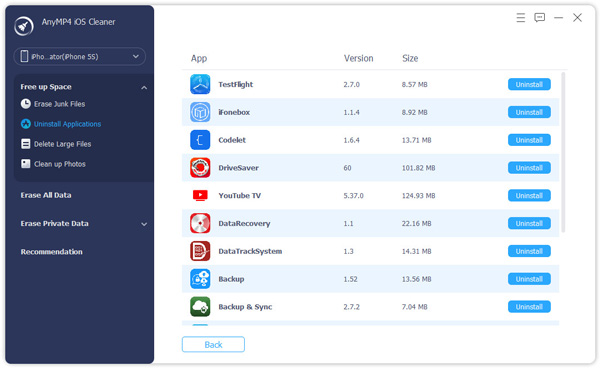
Task: Click the iFonebox version 1.1.4
Action: [351, 112]
